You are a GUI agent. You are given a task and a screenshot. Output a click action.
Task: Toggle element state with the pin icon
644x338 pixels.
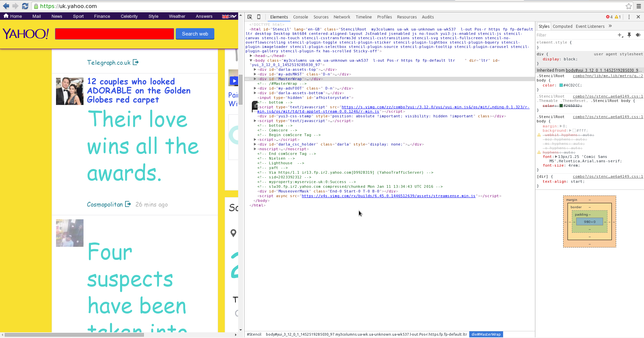click(629, 35)
